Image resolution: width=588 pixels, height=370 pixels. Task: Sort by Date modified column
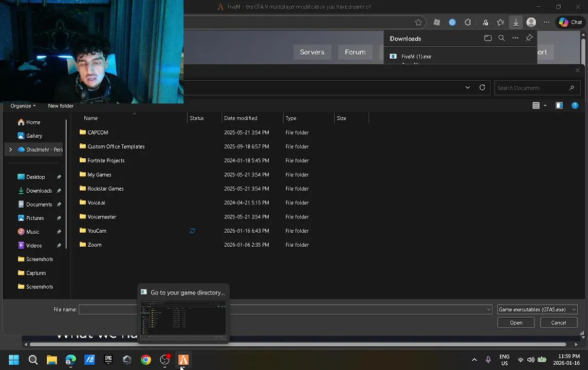pyautogui.click(x=241, y=118)
